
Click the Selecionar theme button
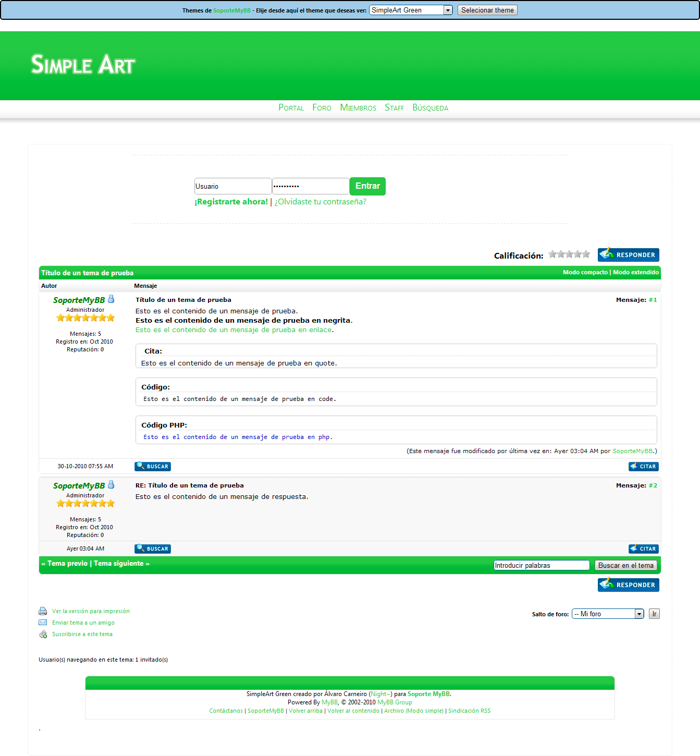[x=487, y=10]
